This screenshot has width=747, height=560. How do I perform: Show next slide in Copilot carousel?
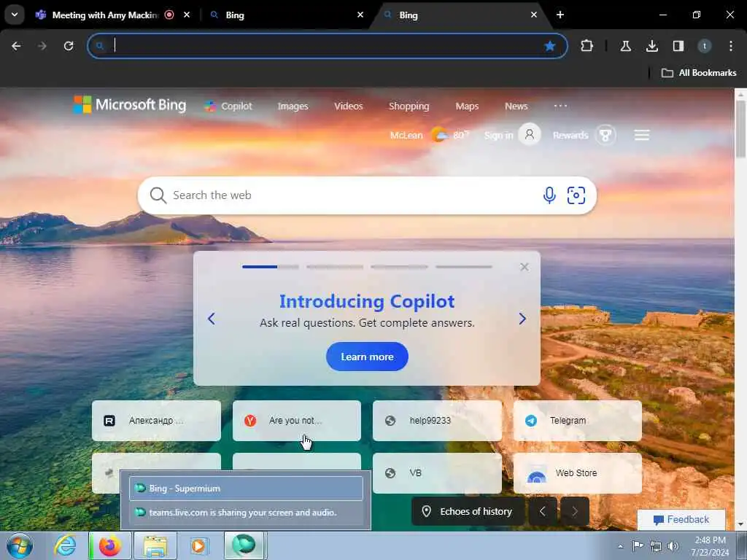click(x=522, y=319)
